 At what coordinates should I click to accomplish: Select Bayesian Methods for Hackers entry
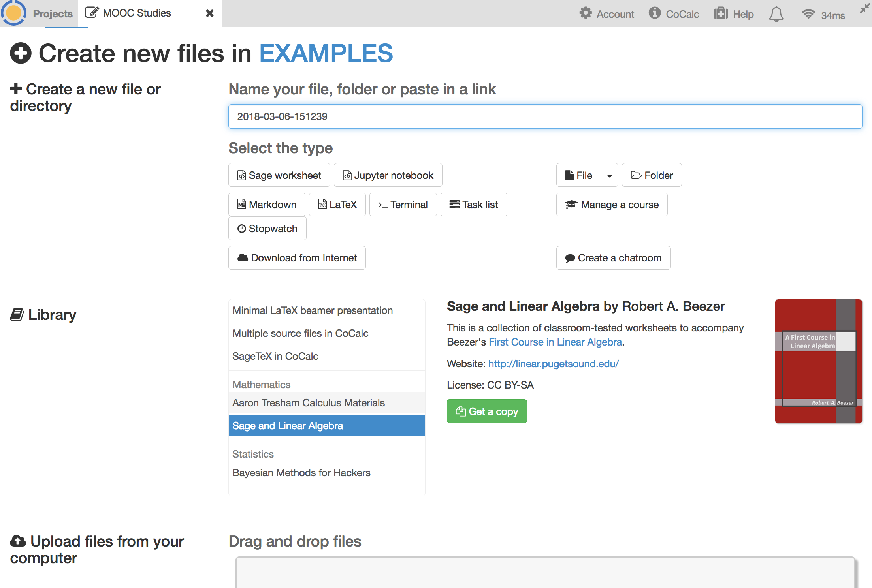[x=301, y=473]
